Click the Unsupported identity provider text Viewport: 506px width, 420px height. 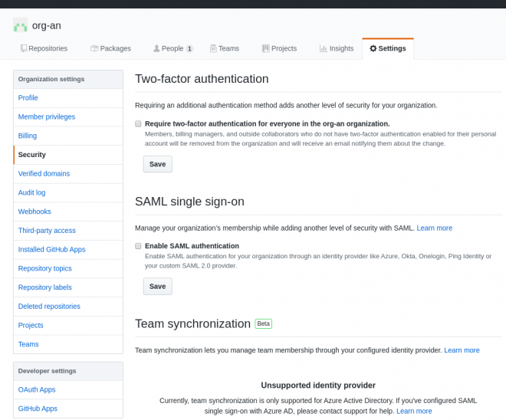[x=318, y=386]
